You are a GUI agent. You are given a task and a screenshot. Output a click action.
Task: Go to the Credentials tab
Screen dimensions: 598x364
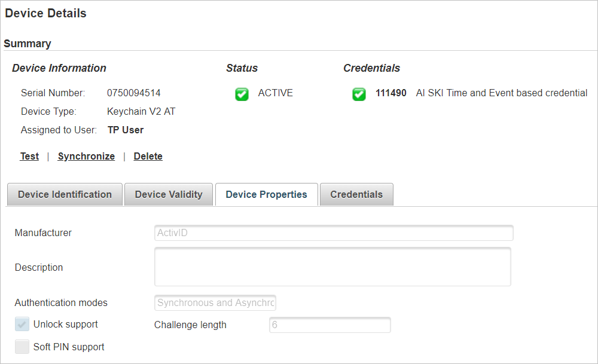[x=356, y=194]
